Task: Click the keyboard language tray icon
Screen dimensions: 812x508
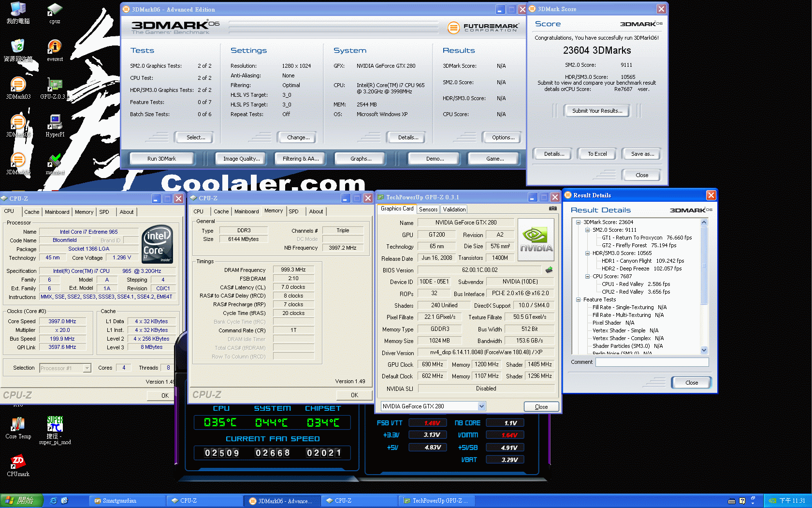Action: click(732, 501)
